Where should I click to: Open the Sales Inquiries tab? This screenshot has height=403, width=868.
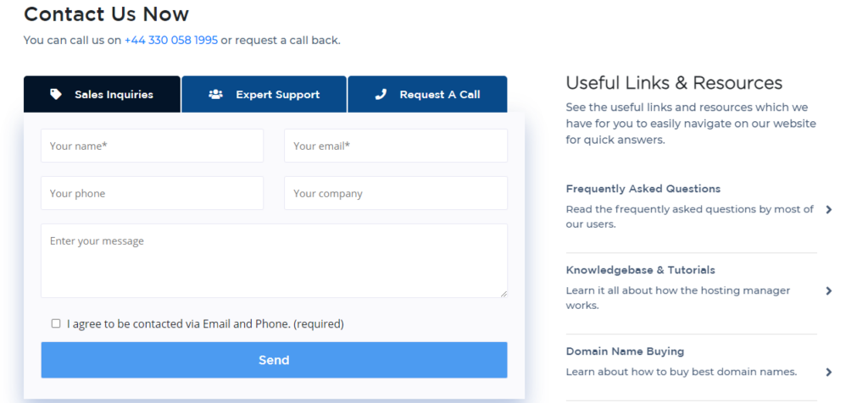coord(102,94)
